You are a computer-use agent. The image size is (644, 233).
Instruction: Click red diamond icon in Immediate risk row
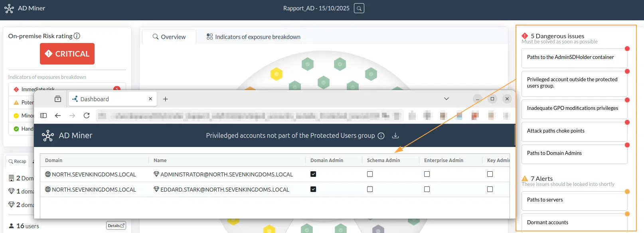click(16, 89)
